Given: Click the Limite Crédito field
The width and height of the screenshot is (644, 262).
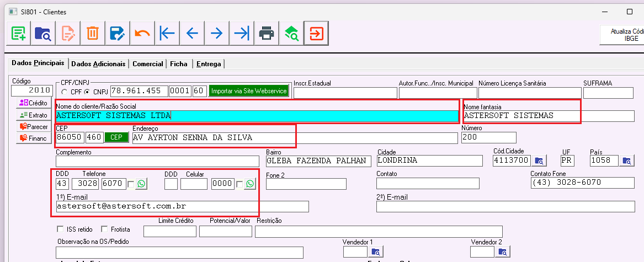Looking at the screenshot, I should click(x=170, y=232).
